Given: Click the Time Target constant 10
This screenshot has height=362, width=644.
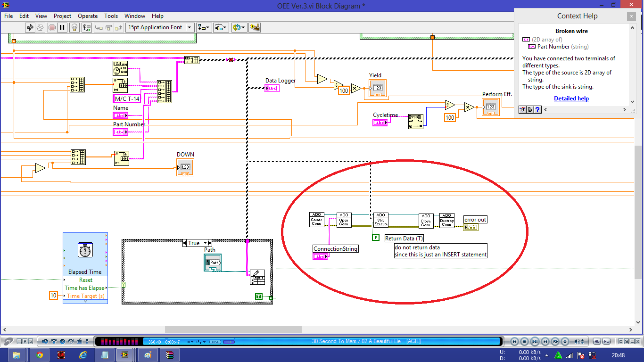Looking at the screenshot, I should click(53, 296).
